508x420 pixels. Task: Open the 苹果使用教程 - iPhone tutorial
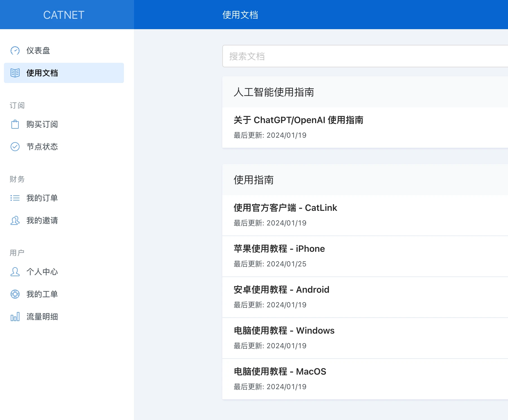(279, 249)
